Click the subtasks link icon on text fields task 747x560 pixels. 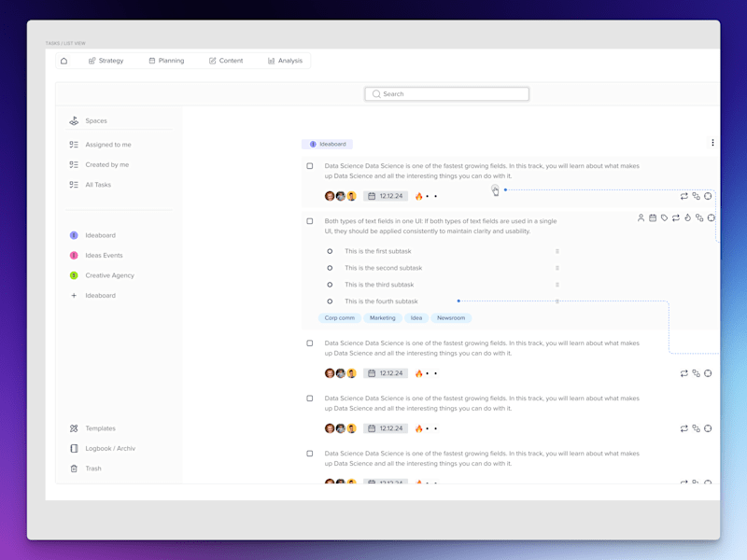tap(699, 218)
